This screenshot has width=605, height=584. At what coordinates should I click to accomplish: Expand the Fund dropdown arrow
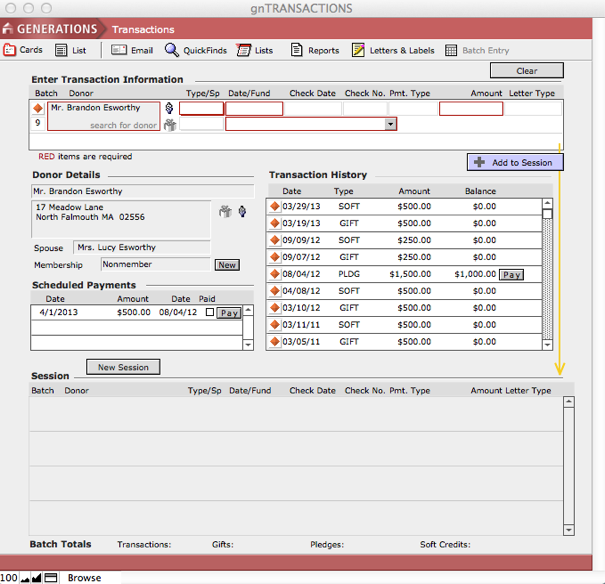[x=390, y=125]
